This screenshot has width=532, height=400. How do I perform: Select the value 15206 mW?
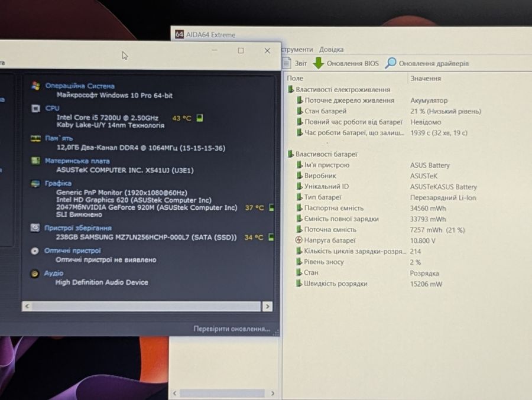click(426, 284)
